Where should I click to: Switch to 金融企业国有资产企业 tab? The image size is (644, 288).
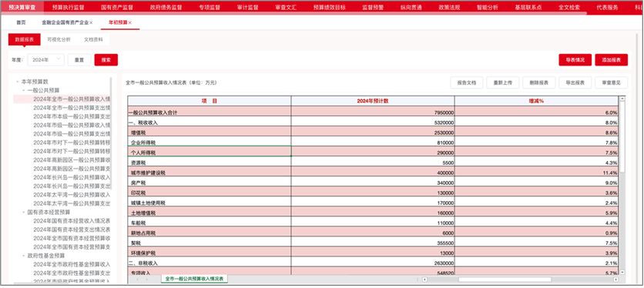tap(65, 22)
